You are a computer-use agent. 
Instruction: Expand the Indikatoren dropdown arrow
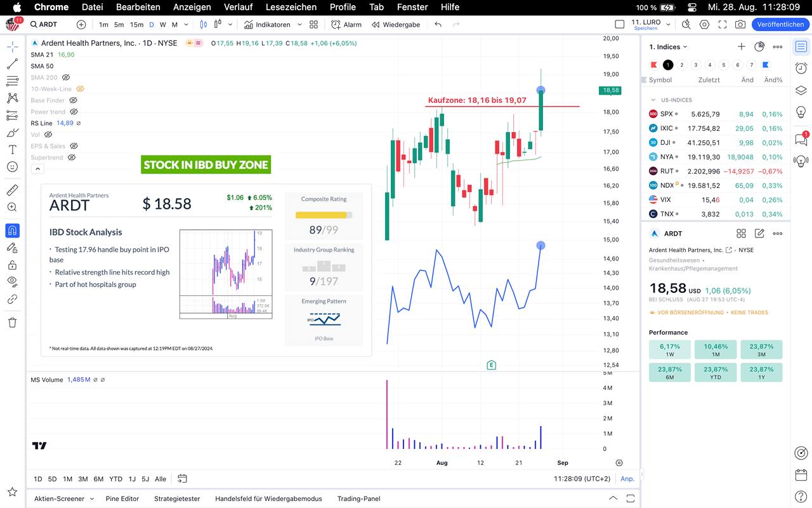click(x=299, y=25)
